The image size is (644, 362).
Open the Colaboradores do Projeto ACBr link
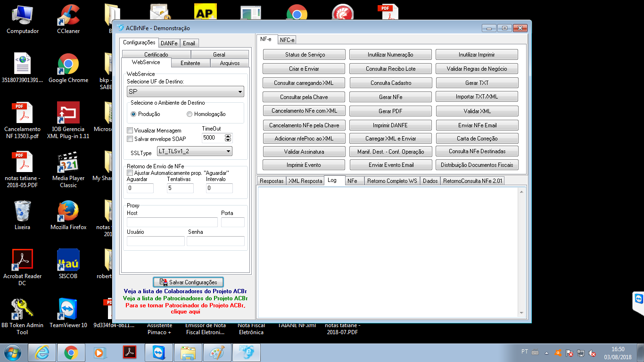pyautogui.click(x=185, y=291)
